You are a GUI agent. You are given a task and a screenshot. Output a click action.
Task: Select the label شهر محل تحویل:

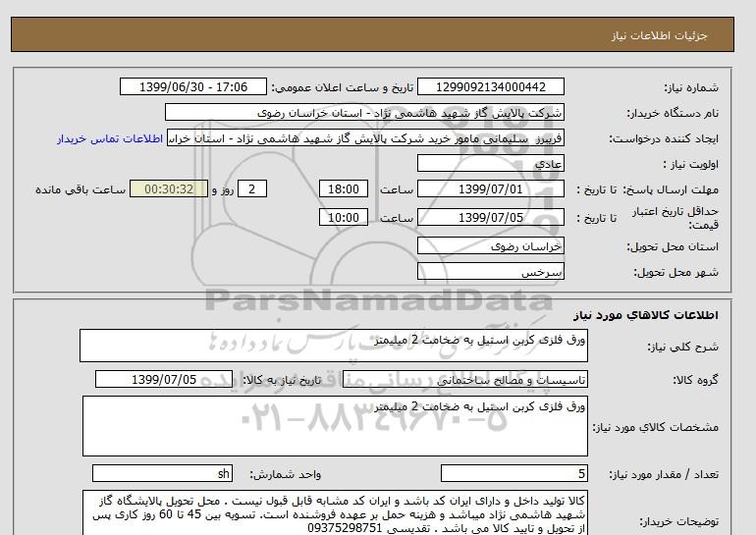(675, 272)
